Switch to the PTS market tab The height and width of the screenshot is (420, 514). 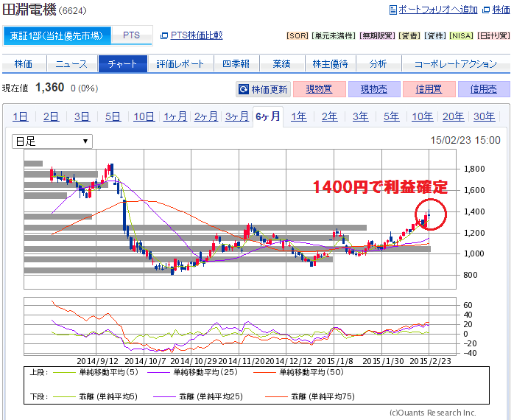tap(132, 35)
